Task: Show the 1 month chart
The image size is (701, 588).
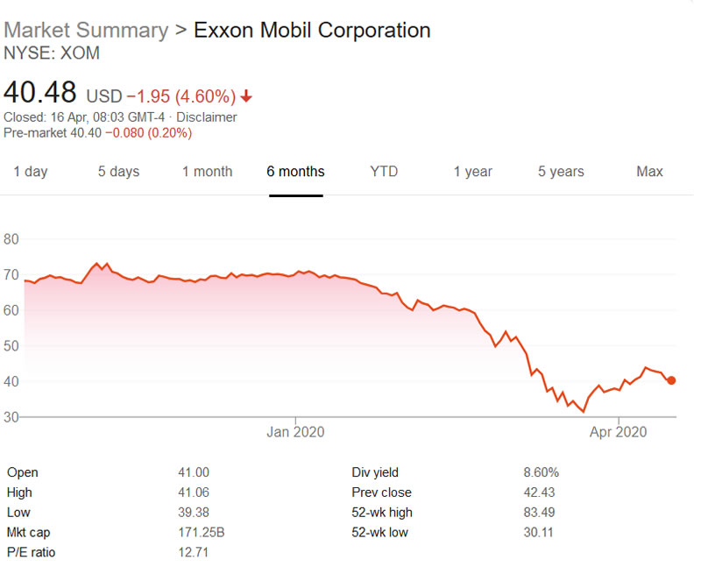Action: [207, 172]
